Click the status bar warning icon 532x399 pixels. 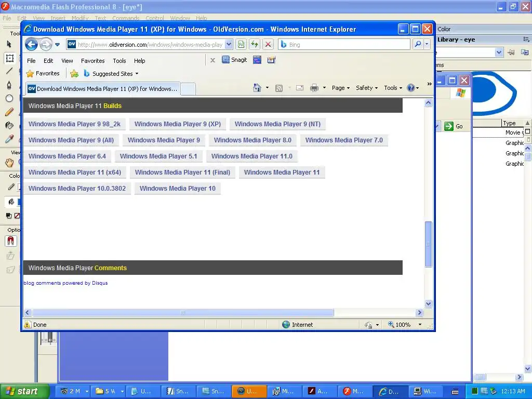click(x=28, y=325)
